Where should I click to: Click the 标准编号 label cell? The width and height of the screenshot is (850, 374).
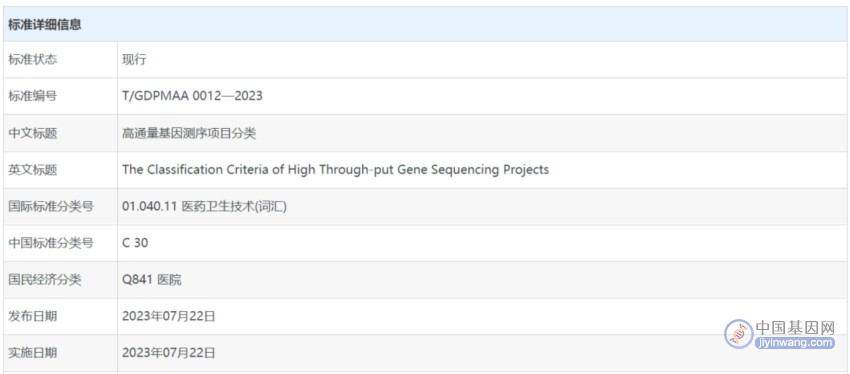coord(60,96)
